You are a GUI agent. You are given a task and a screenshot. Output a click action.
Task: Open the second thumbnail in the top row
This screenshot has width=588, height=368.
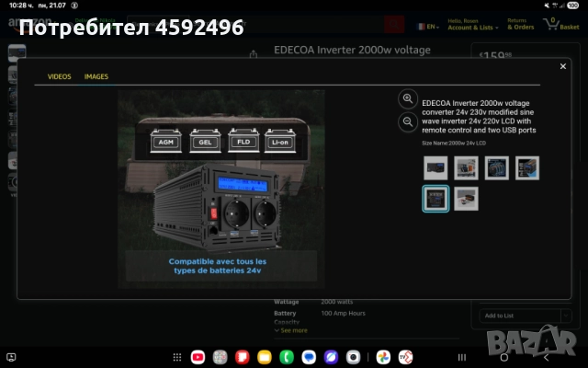coord(466,168)
